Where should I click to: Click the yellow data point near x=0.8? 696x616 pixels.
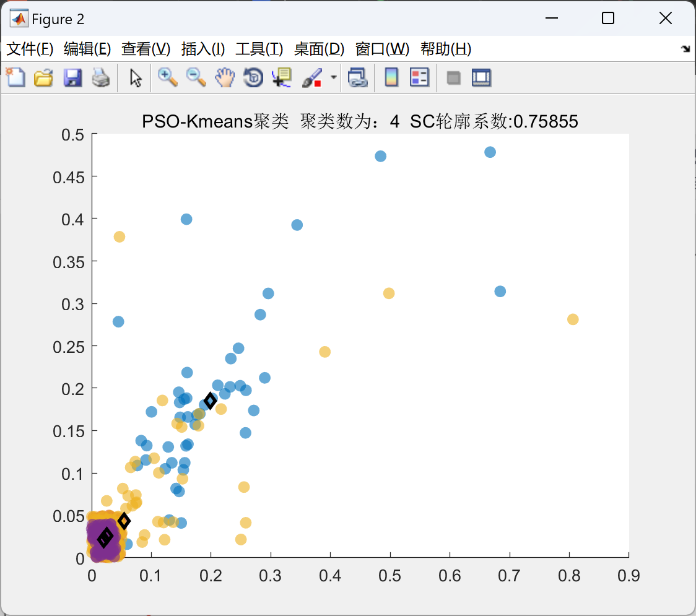(x=573, y=319)
